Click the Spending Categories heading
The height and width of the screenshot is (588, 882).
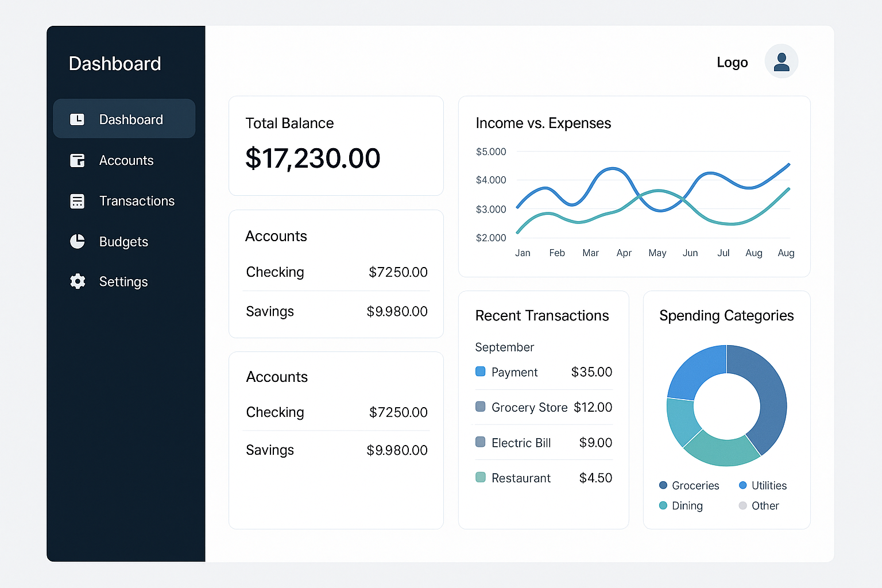pyautogui.click(x=726, y=316)
